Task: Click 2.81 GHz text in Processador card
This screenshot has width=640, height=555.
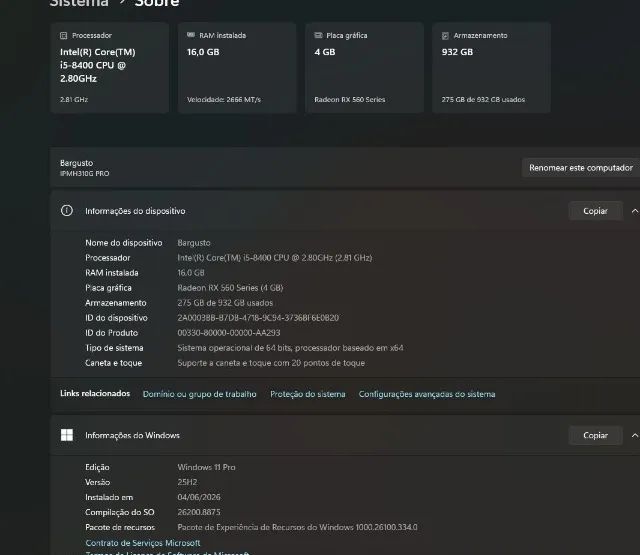Action: point(74,100)
